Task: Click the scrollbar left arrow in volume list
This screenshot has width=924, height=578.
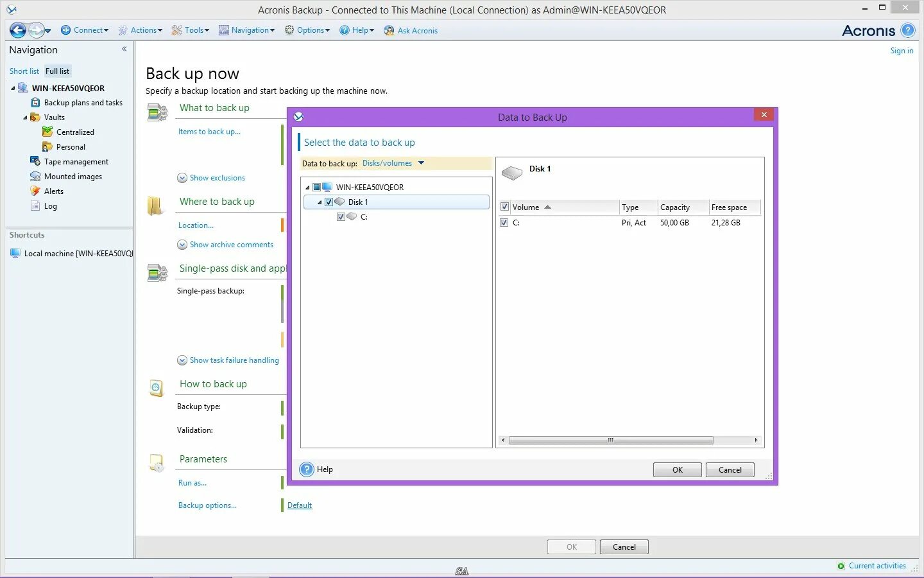Action: pyautogui.click(x=503, y=441)
